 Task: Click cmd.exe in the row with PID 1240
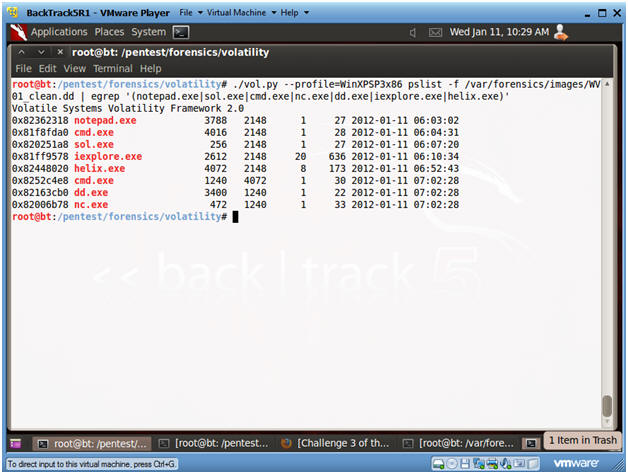pyautogui.click(x=94, y=181)
